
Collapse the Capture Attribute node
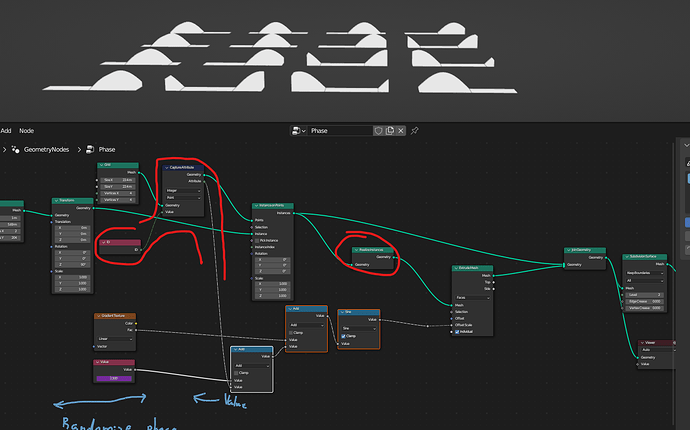click(166, 168)
